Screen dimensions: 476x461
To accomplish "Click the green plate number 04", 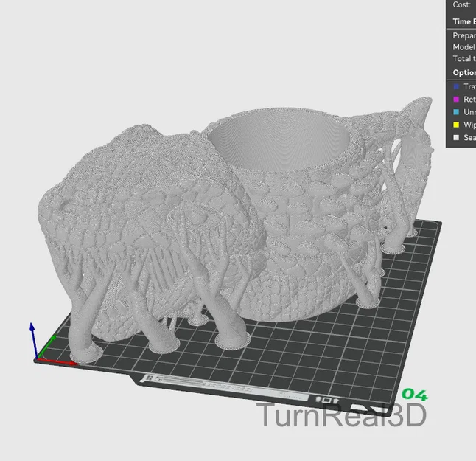I will click(415, 395).
